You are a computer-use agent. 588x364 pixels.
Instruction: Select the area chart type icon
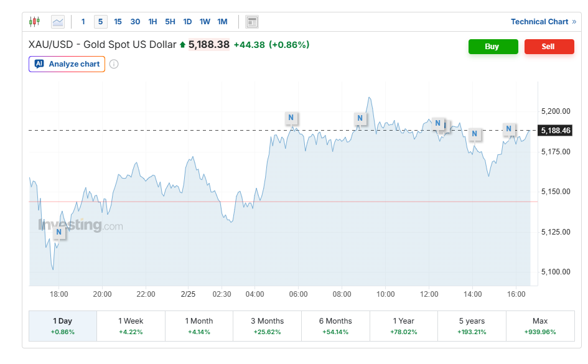coord(57,22)
